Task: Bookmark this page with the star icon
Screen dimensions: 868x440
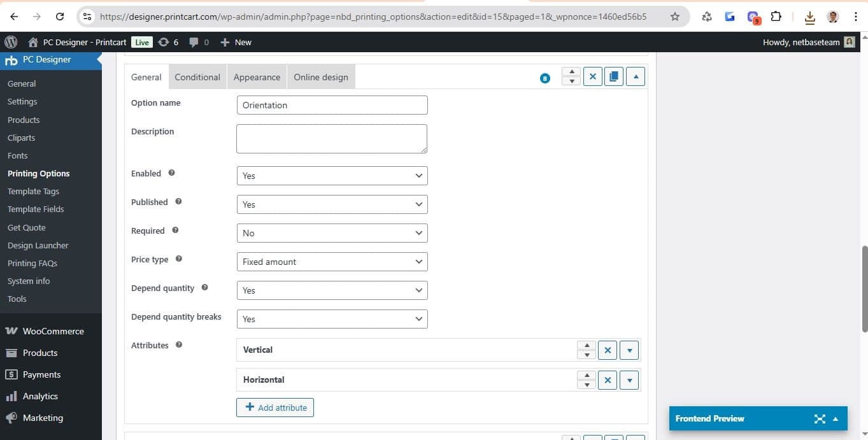Action: click(x=675, y=17)
